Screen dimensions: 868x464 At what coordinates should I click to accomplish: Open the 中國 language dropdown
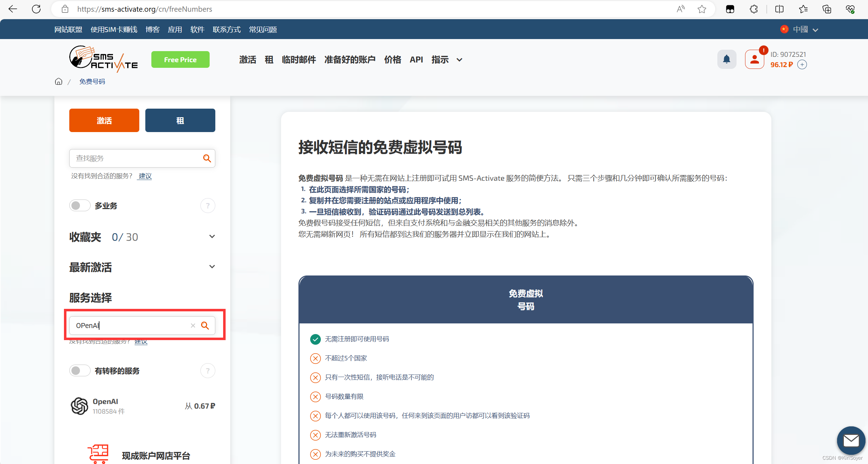(799, 29)
